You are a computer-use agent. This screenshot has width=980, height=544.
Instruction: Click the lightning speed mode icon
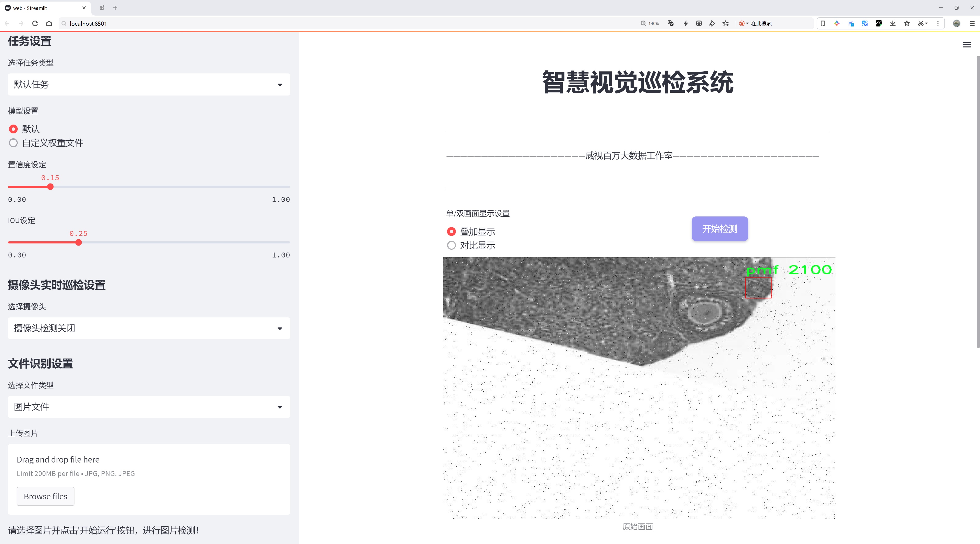[686, 24]
